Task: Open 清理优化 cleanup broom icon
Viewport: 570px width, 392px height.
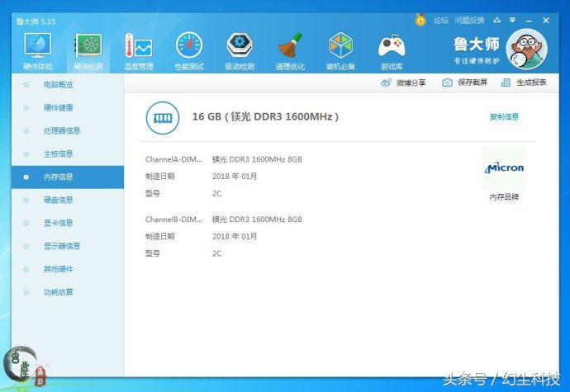Action: click(x=290, y=51)
